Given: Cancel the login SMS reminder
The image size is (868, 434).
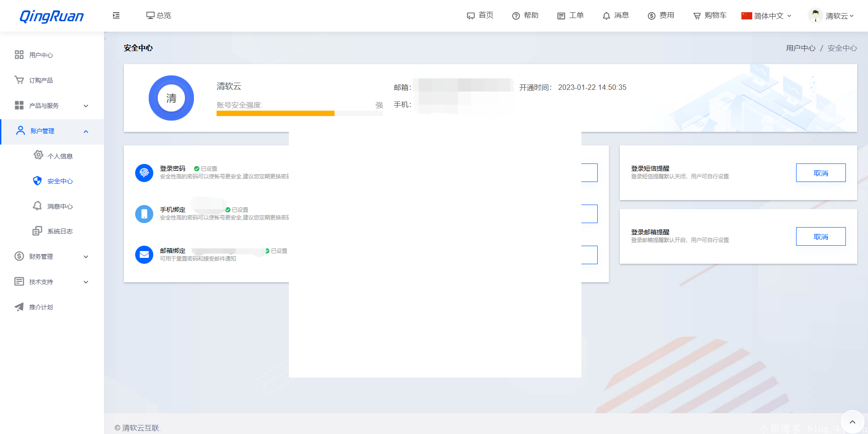Looking at the screenshot, I should [821, 173].
